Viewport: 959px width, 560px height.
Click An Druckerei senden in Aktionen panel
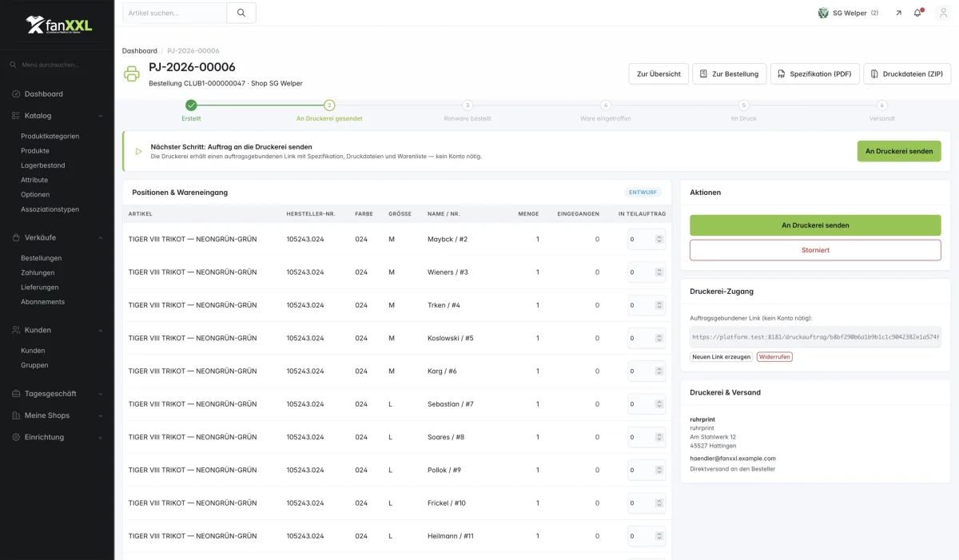pyautogui.click(x=815, y=225)
